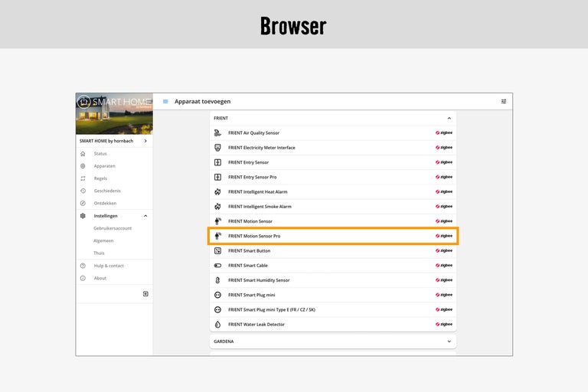Click the FRIENT Intelligent Smoke Alarm icon
The height and width of the screenshot is (392, 588).
(217, 206)
